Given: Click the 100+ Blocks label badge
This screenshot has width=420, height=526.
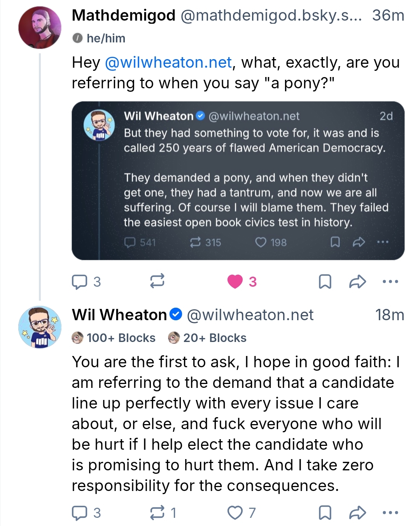Looking at the screenshot, I should (114, 338).
